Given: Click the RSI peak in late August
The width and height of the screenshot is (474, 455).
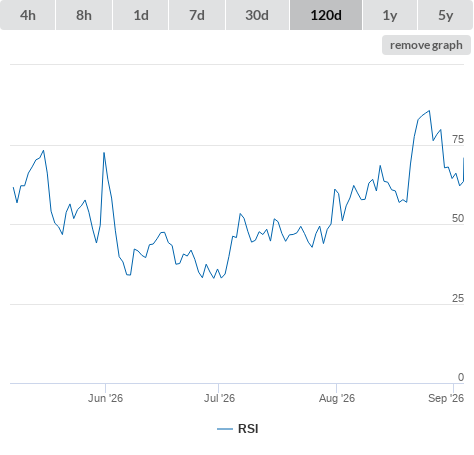Looking at the screenshot, I should tap(429, 111).
